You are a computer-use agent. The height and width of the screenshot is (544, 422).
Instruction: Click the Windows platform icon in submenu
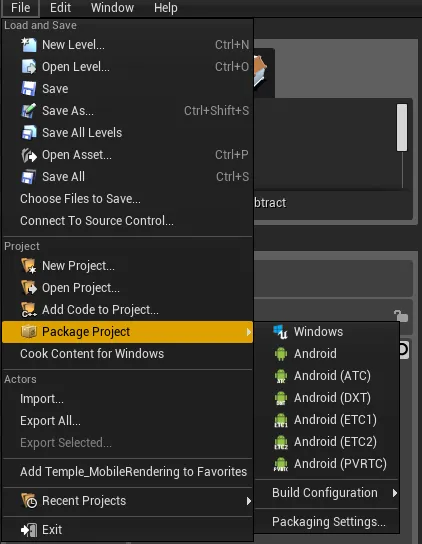point(280,332)
